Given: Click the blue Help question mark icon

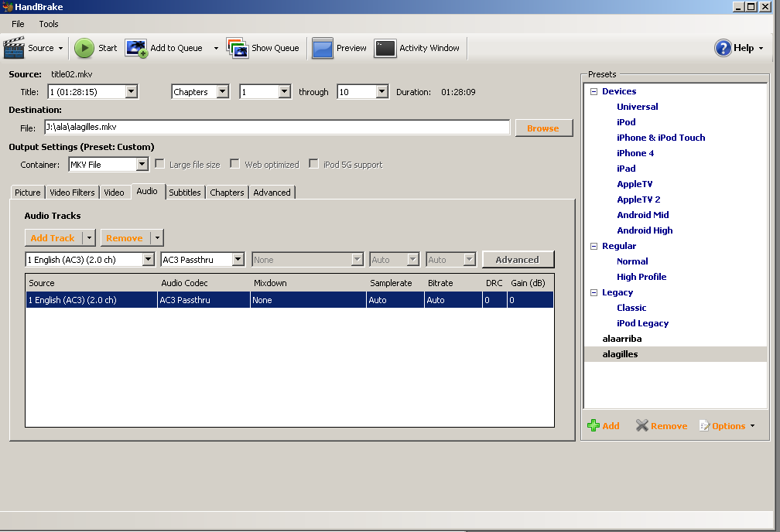Looking at the screenshot, I should [x=723, y=48].
